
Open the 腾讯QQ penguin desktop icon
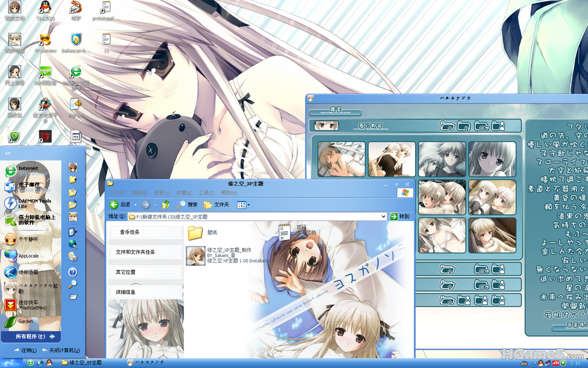click(x=45, y=10)
